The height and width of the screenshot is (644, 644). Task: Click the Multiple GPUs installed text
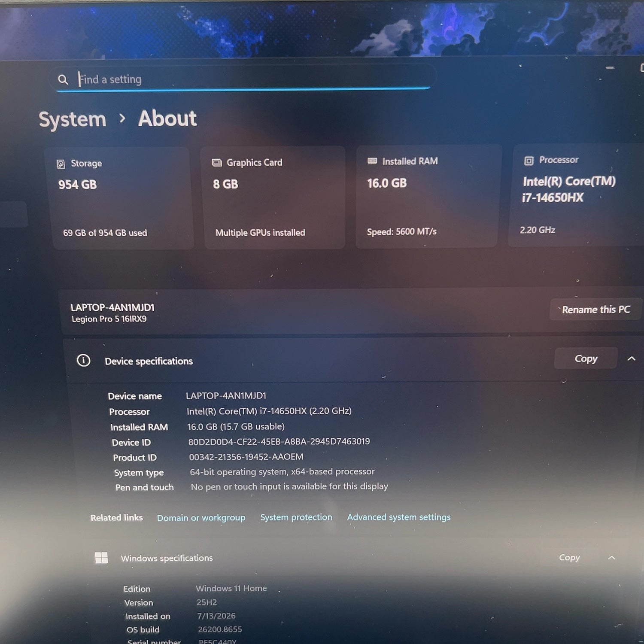tap(260, 233)
